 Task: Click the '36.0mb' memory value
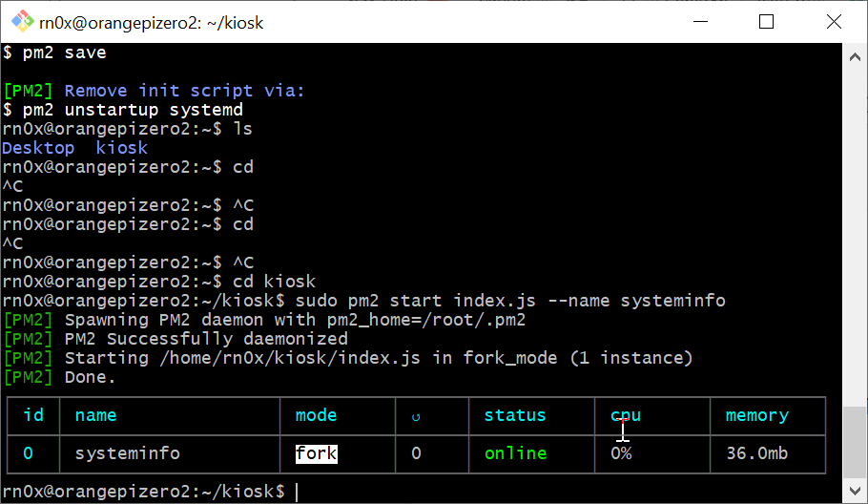tap(757, 453)
